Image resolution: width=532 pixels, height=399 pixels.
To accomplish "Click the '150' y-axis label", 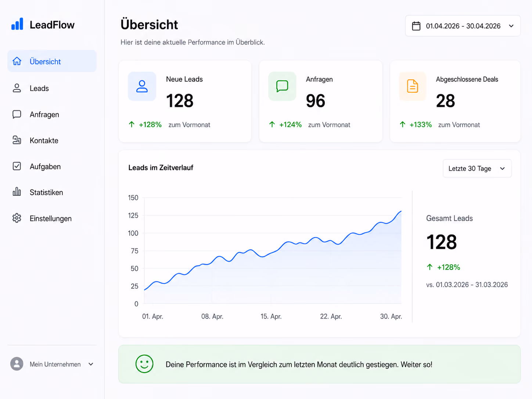I will [x=133, y=198].
